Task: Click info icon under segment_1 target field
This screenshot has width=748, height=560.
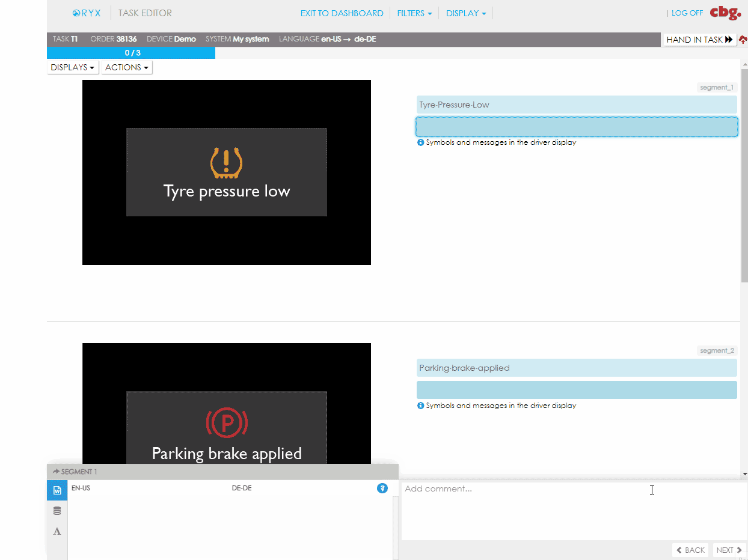Action: click(x=420, y=143)
